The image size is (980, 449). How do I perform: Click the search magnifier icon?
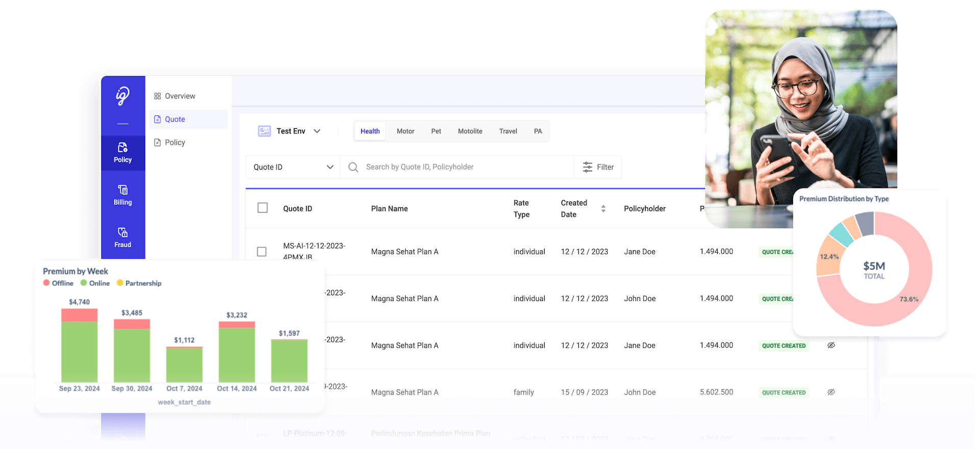pos(353,167)
